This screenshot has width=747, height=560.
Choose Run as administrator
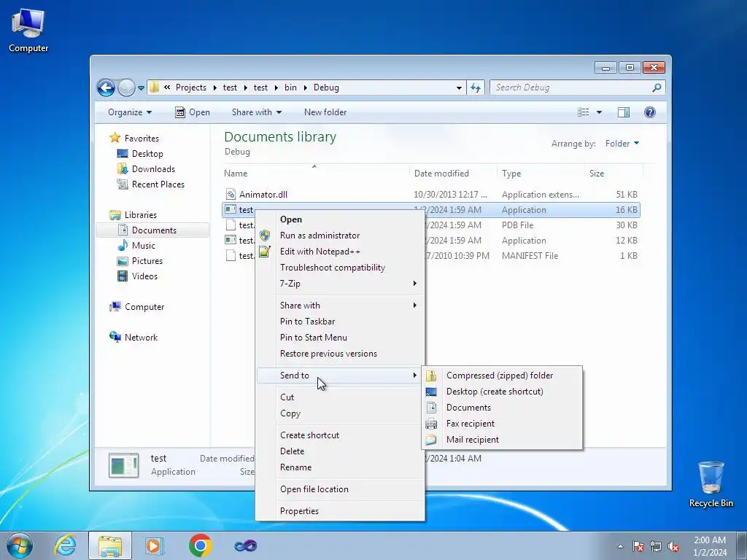[x=340, y=236]
